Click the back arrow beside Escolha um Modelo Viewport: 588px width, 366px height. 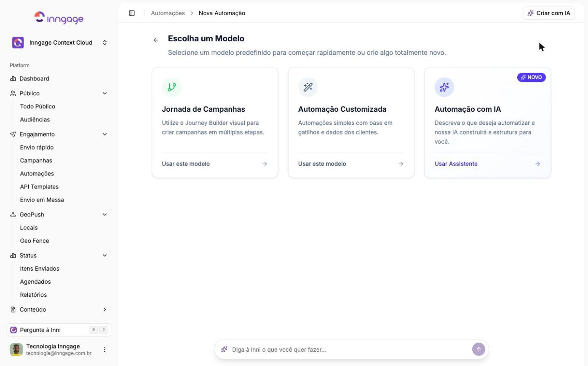(x=156, y=40)
